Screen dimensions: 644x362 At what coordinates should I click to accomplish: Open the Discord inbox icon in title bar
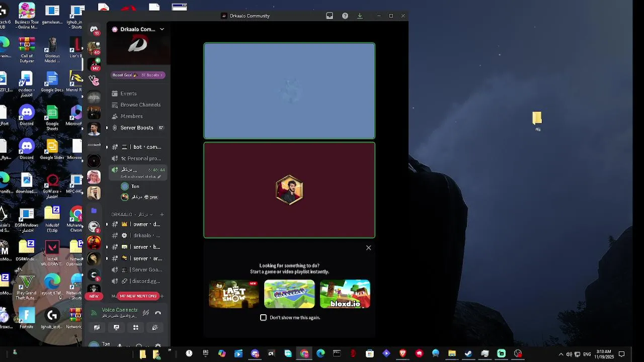pos(330,16)
